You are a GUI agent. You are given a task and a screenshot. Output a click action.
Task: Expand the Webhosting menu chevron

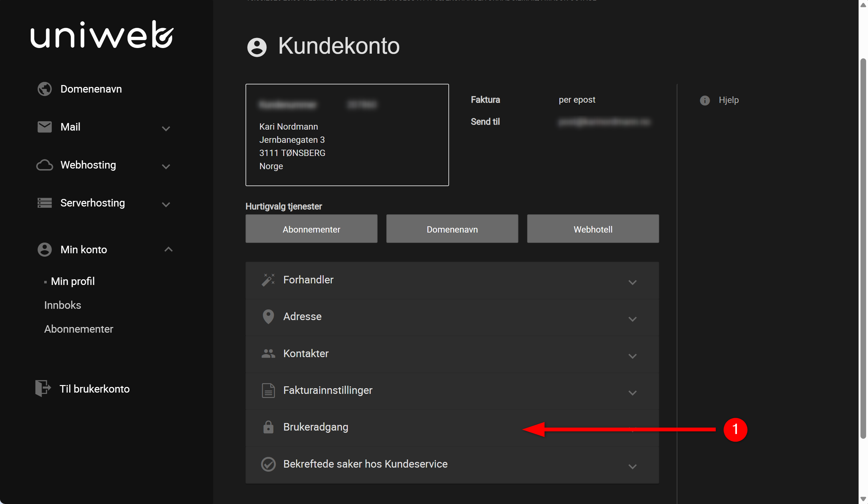[166, 167]
